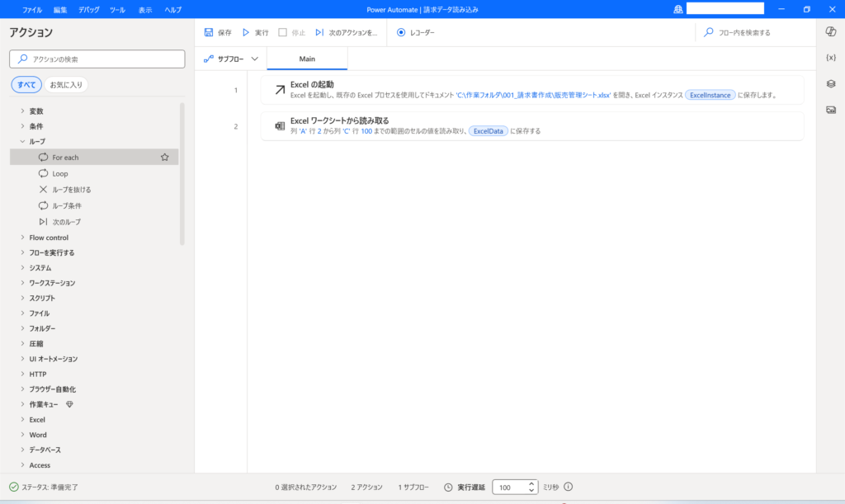Image resolution: width=845 pixels, height=504 pixels.
Task: Expand the 圧縮 category
Action: tap(22, 343)
